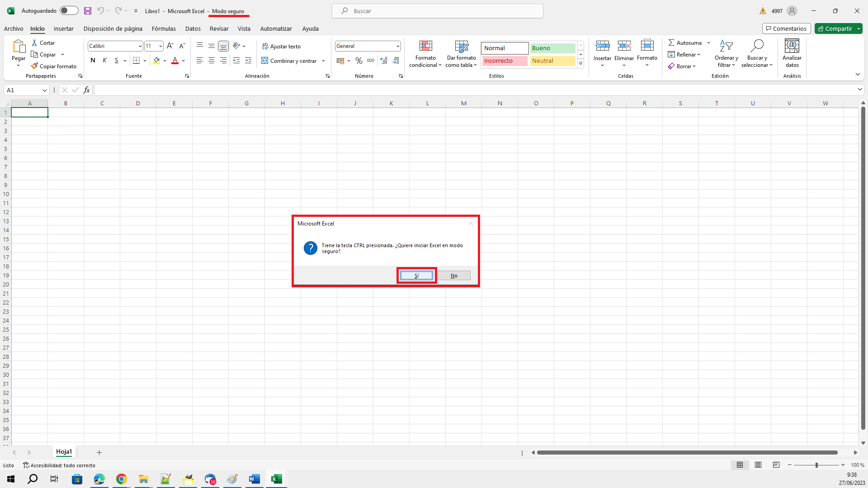Click the Pegar paste icon

click(19, 46)
